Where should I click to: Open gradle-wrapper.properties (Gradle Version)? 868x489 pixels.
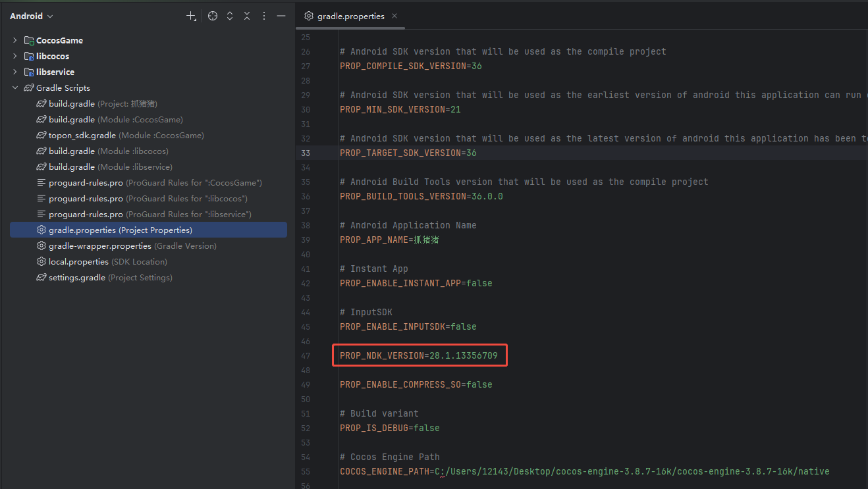click(126, 245)
